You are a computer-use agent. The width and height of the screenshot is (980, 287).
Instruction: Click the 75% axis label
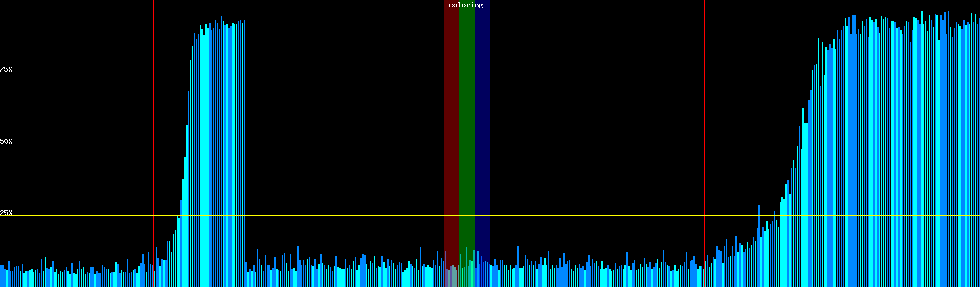[x=6, y=69]
